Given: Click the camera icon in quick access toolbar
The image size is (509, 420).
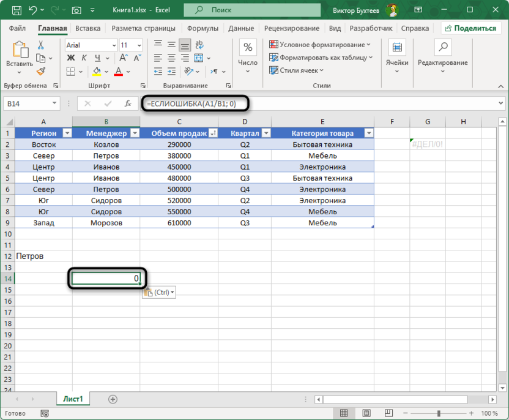Looking at the screenshot, I should 76,10.
